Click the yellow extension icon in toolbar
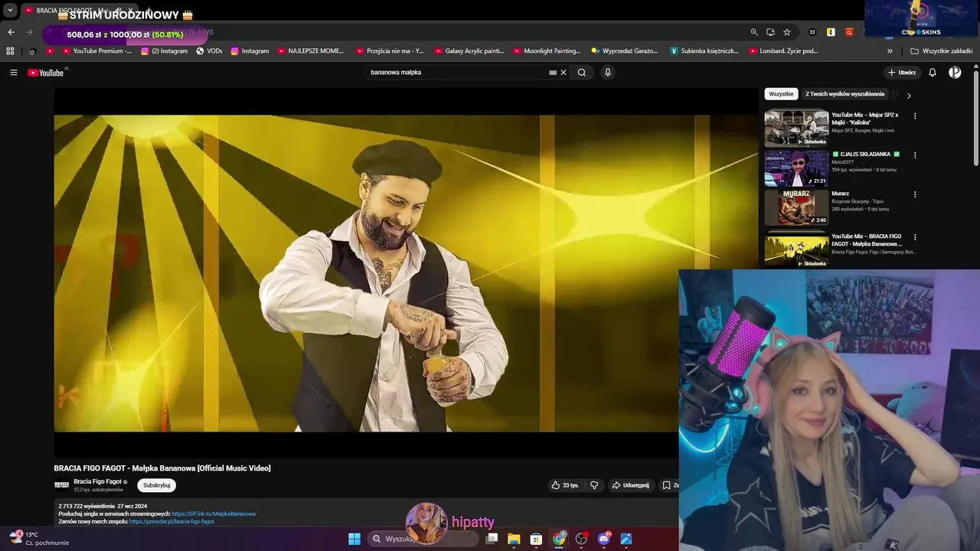980x551 pixels. [831, 32]
